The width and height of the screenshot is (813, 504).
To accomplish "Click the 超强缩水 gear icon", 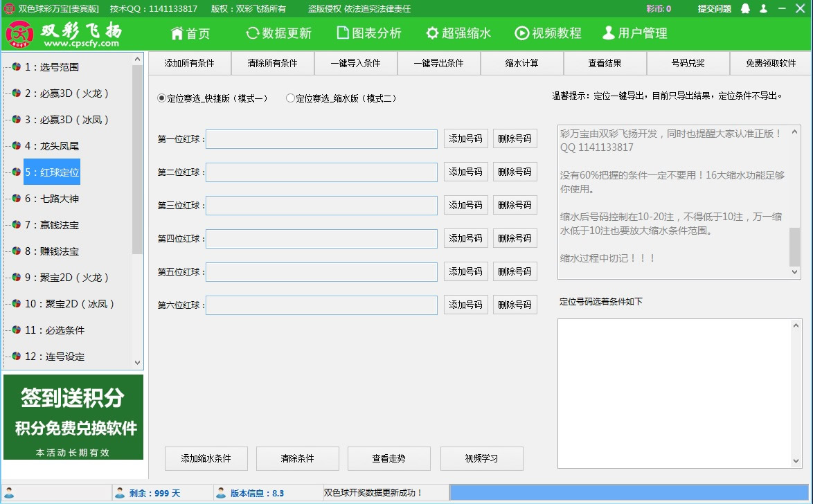I will coord(432,33).
